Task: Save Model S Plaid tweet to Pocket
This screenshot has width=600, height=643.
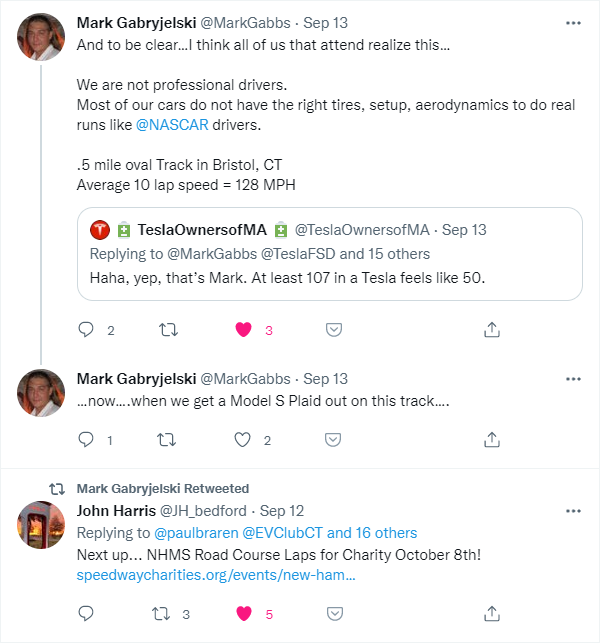Action: pos(333,440)
